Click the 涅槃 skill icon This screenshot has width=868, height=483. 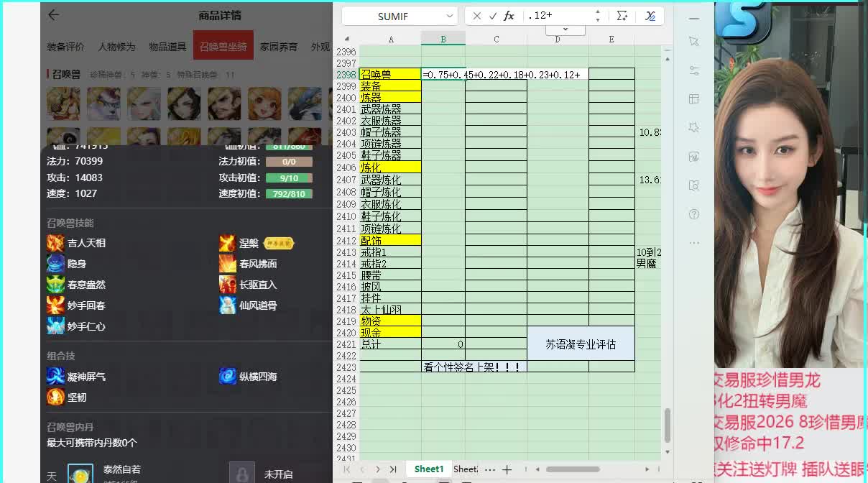click(x=228, y=243)
